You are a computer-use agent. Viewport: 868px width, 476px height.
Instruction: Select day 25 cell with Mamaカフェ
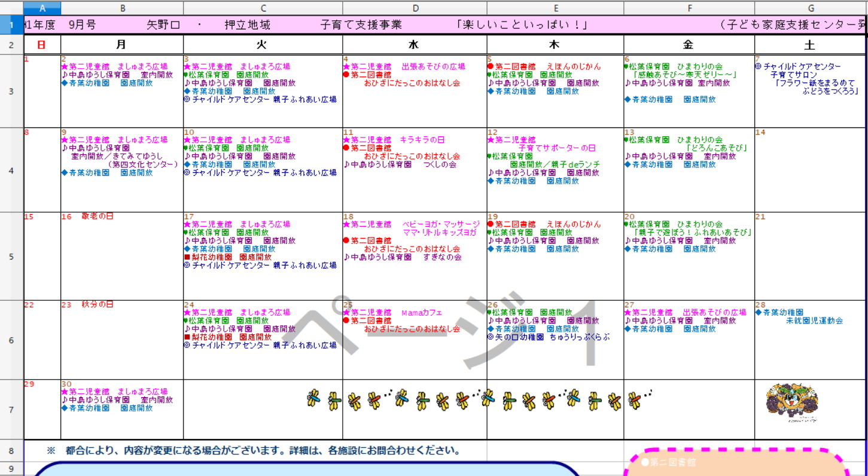[x=415, y=340]
